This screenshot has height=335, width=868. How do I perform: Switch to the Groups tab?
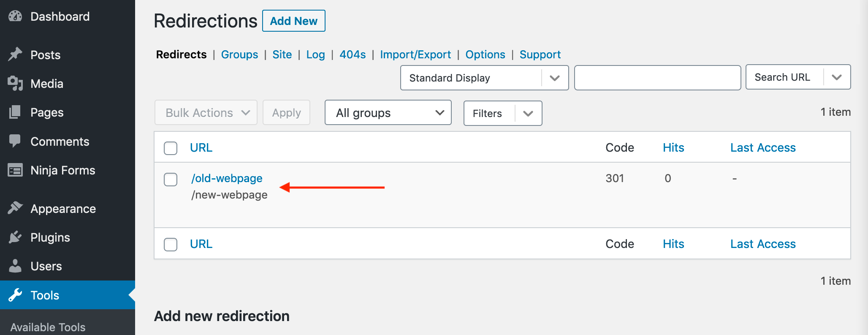[x=239, y=54]
